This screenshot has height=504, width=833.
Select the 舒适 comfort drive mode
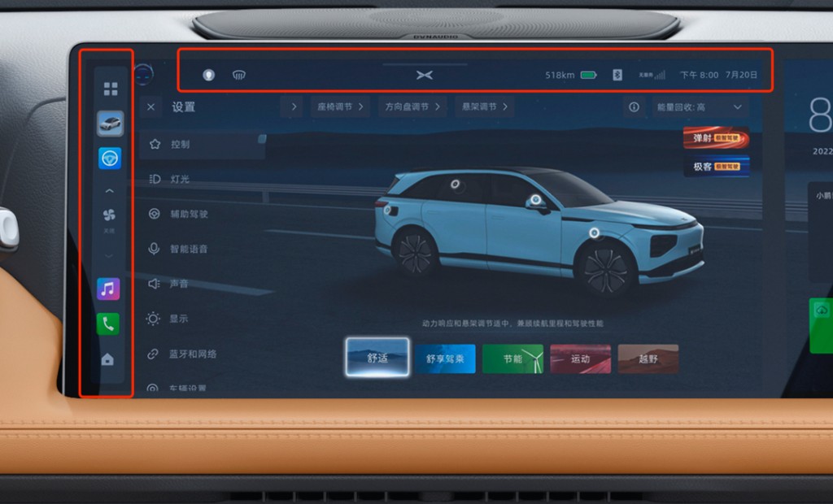pyautogui.click(x=377, y=358)
